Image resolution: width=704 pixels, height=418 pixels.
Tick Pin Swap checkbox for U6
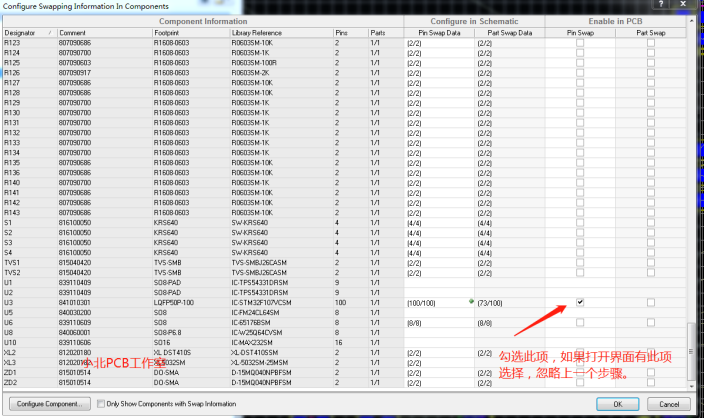click(580, 322)
